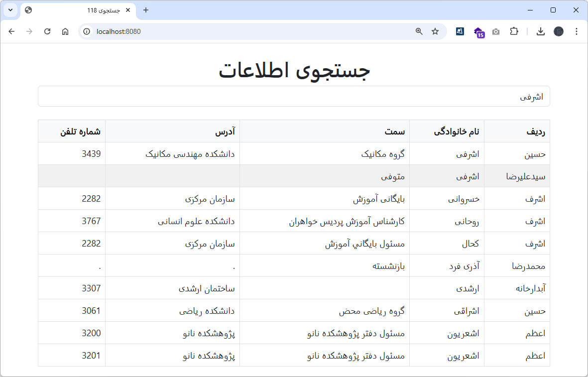Maximize the browser window
Image resolution: width=588 pixels, height=377 pixels.
[553, 10]
